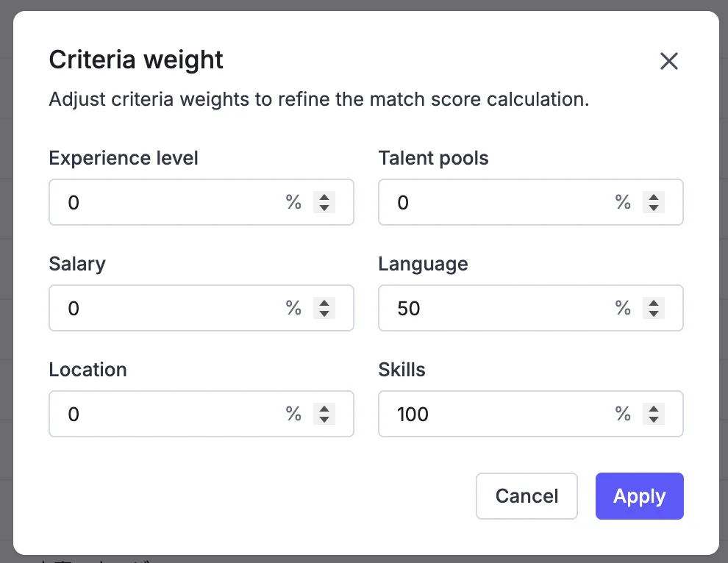Select the Language field showing 50

[500, 308]
